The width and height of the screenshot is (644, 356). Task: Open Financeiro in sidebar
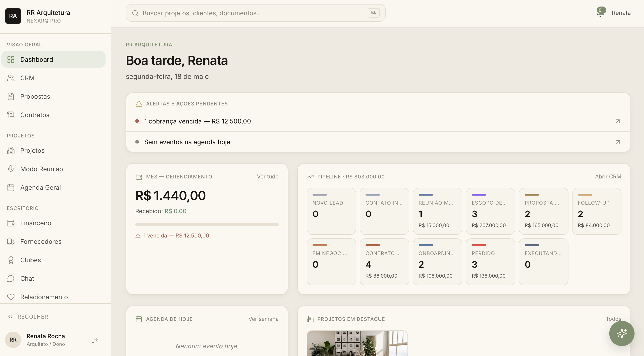tap(53, 223)
